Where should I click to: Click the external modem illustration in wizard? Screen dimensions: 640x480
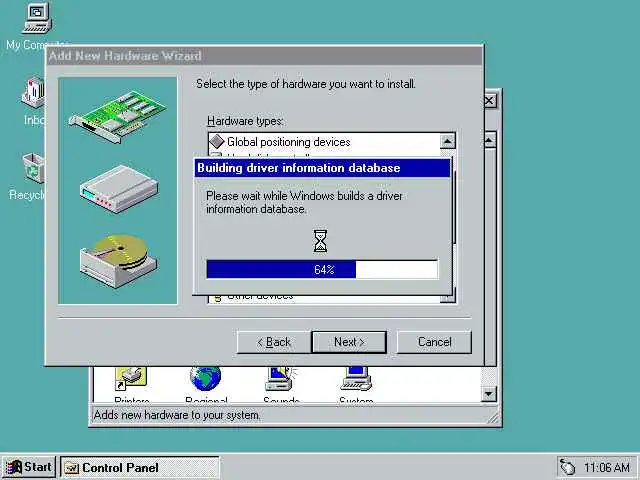[x=119, y=189]
